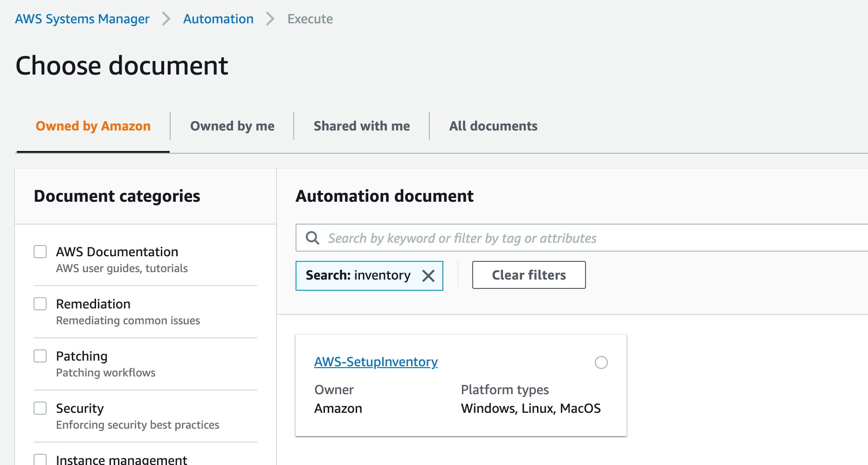Open the Owned by me tab

pos(232,126)
